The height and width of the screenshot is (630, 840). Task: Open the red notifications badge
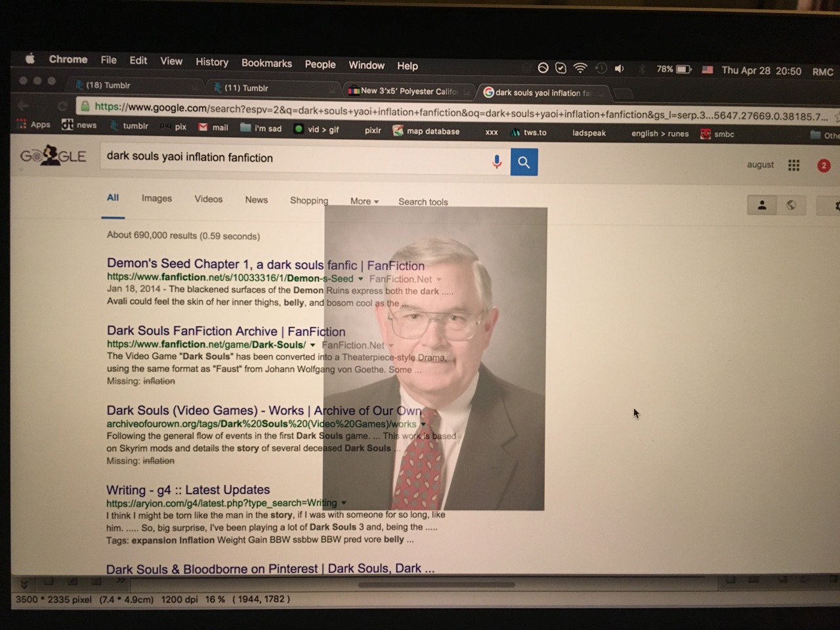[824, 166]
